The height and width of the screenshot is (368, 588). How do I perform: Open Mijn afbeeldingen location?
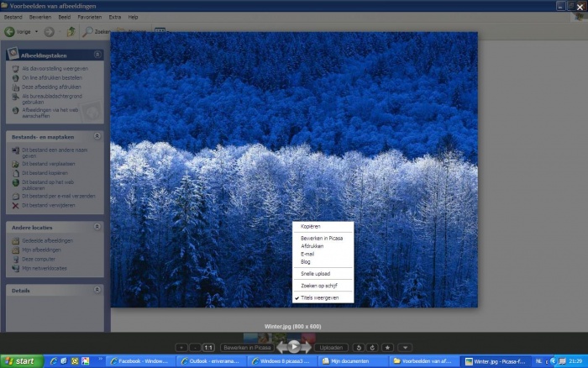41,250
